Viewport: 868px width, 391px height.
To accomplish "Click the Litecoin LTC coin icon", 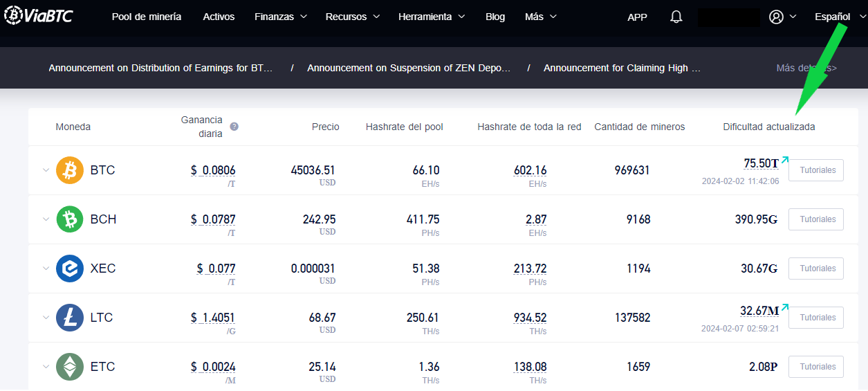I will (x=70, y=318).
